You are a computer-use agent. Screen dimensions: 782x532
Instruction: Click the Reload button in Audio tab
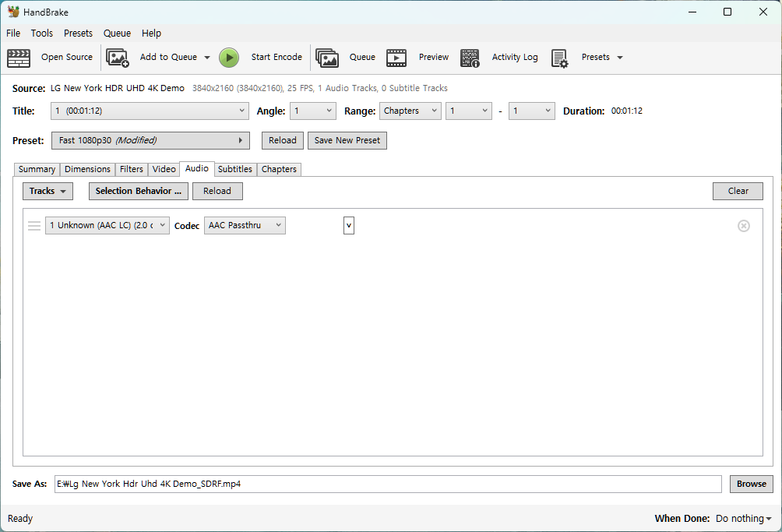click(x=217, y=191)
